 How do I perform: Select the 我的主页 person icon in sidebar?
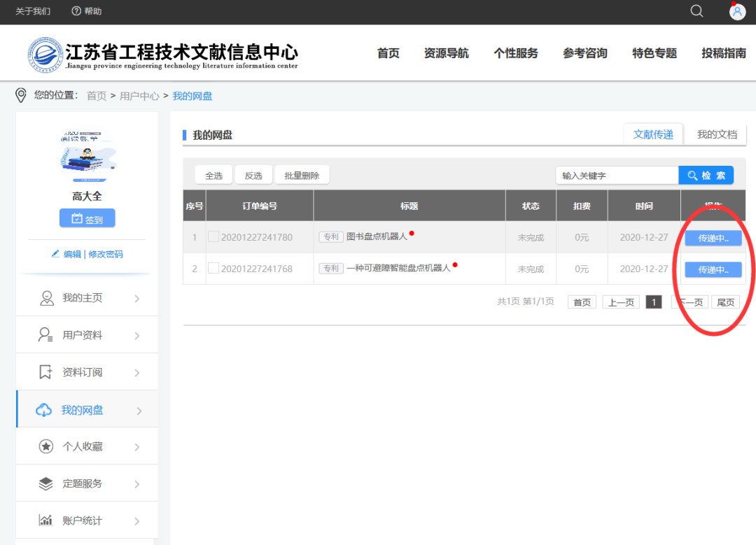pos(46,297)
